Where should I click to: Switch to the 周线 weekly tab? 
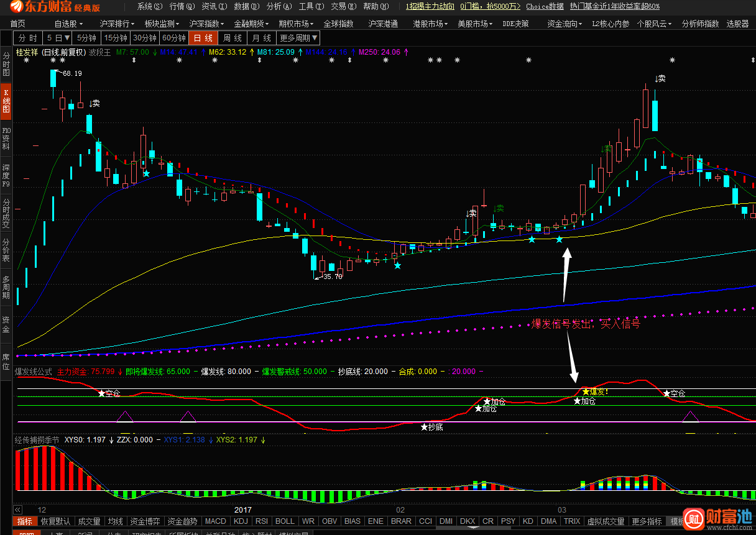(233, 38)
